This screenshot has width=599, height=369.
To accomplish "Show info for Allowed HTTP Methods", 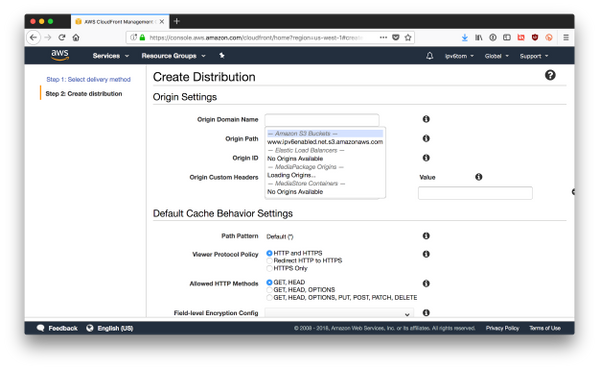I will pyautogui.click(x=426, y=283).
